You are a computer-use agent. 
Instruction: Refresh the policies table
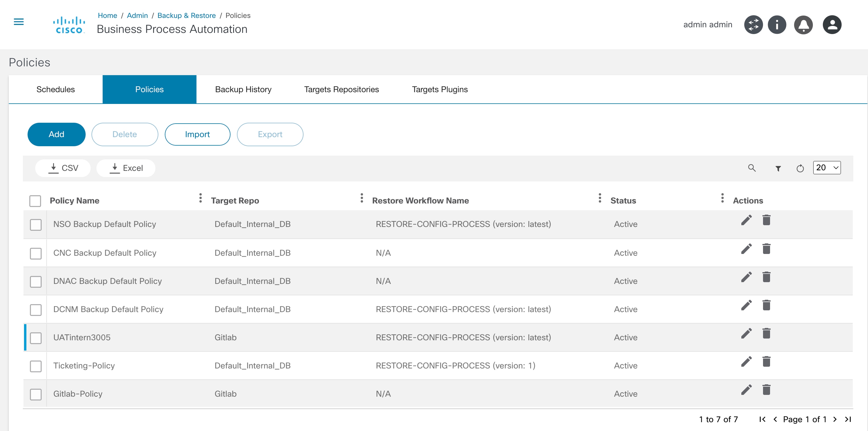(800, 168)
